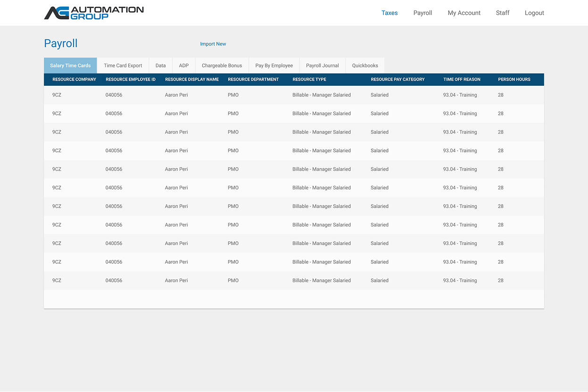This screenshot has height=392, width=588.
Task: Click the Resource Employee ID column header
Action: [131, 79]
